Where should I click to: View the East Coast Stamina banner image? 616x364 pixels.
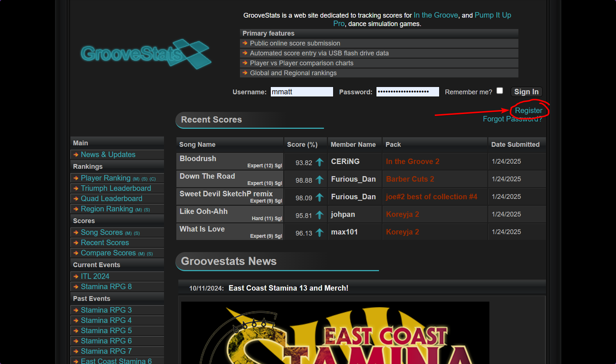(335, 332)
